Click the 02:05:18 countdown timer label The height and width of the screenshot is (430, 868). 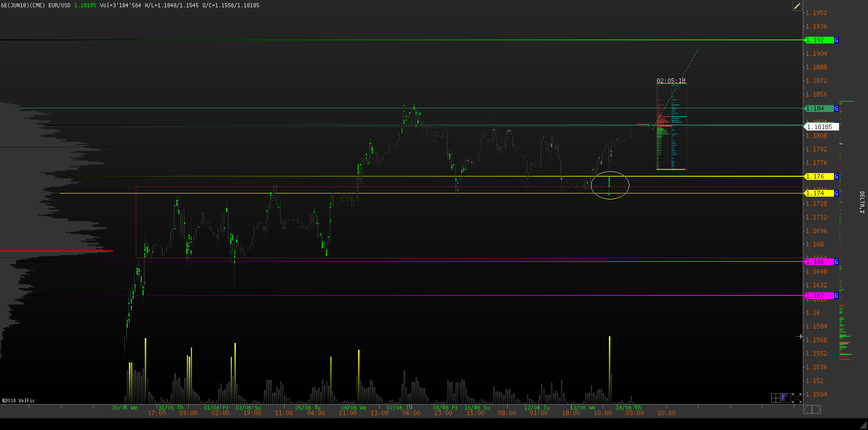point(671,81)
